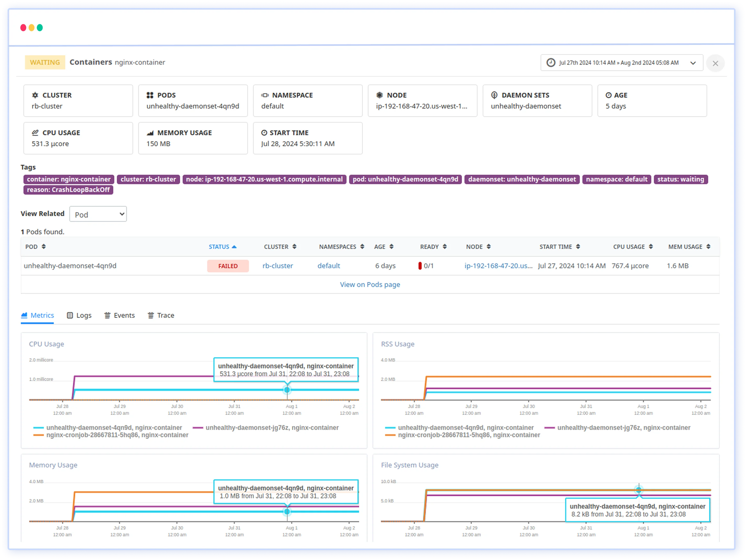Screen dimensions: 746x560
Task: Click the Pods grid icon
Action: [150, 95]
